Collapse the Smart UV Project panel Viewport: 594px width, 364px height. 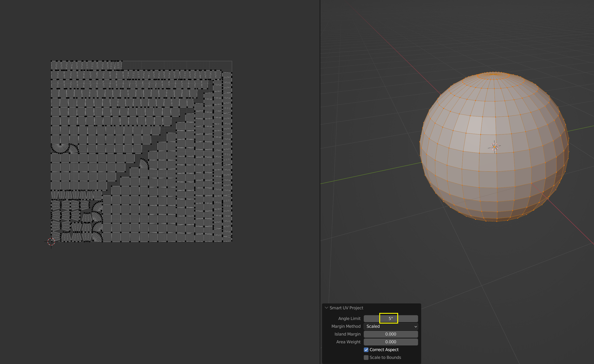[326, 308]
